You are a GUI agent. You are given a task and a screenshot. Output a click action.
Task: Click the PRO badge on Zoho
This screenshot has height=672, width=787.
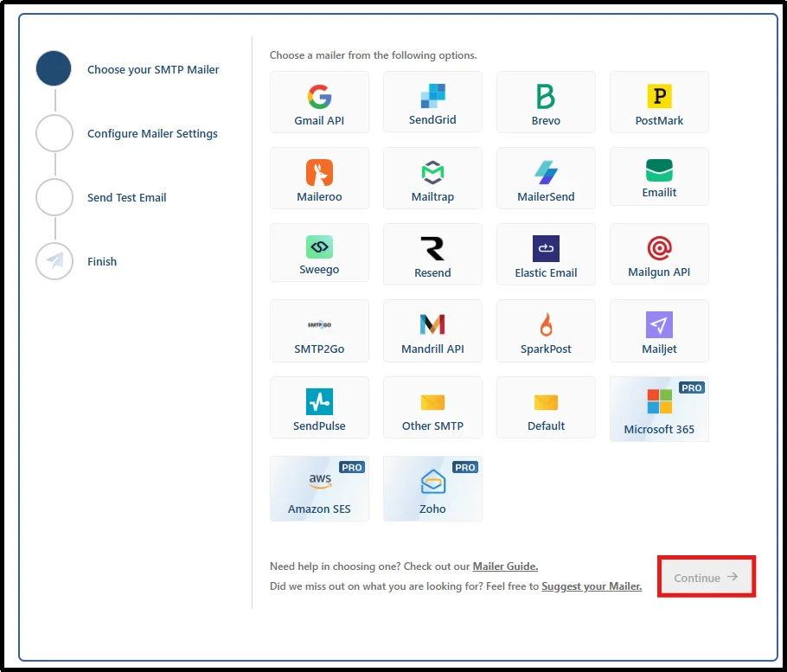464,467
